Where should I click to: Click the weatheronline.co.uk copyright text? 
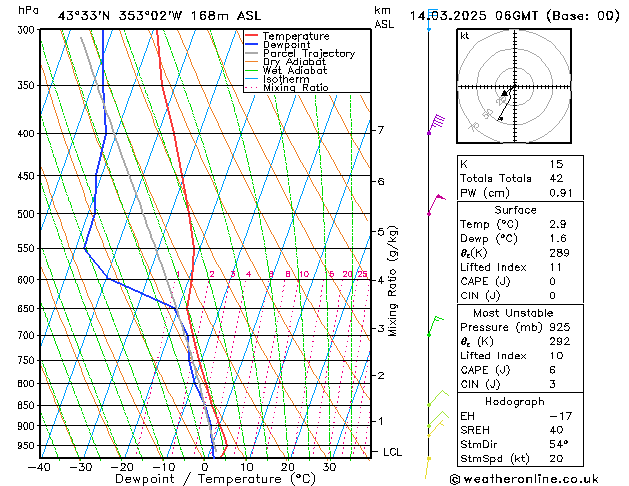pos(524,479)
